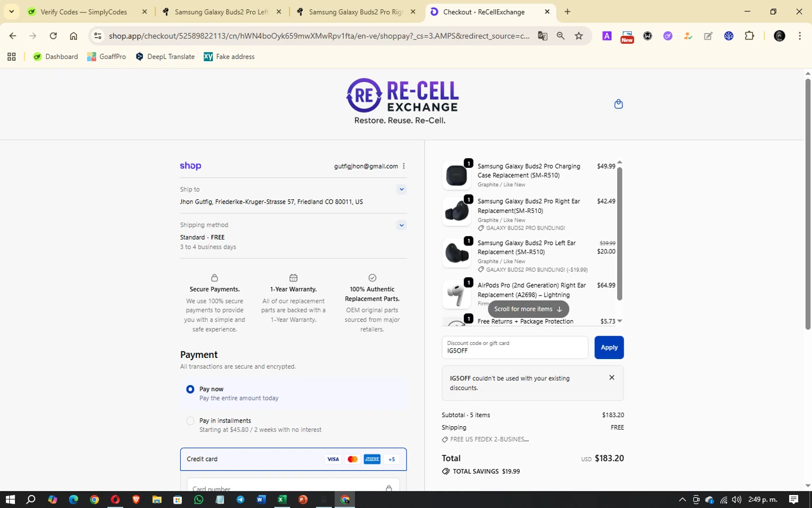Show hidden system tray icons

click(682, 499)
